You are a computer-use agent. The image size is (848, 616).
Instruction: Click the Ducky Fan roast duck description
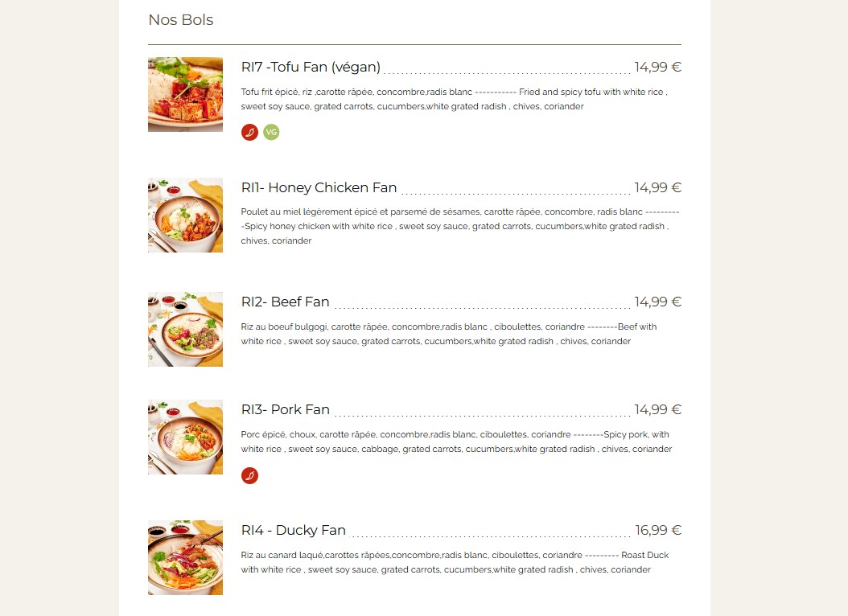(x=455, y=562)
